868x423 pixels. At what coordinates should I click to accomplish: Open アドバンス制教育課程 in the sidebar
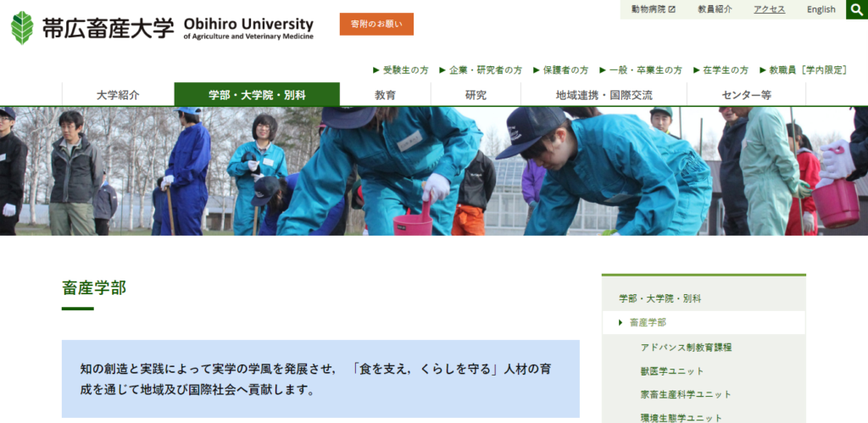point(686,348)
